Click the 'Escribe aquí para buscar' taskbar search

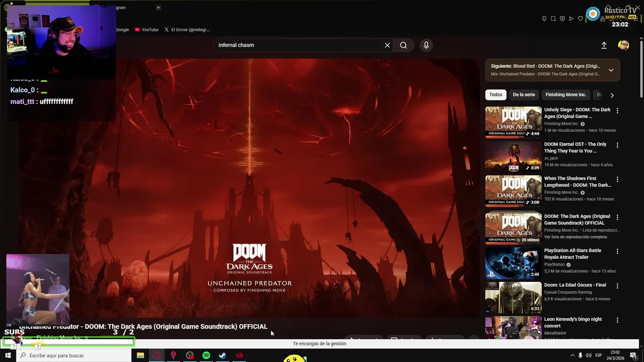coord(73,355)
